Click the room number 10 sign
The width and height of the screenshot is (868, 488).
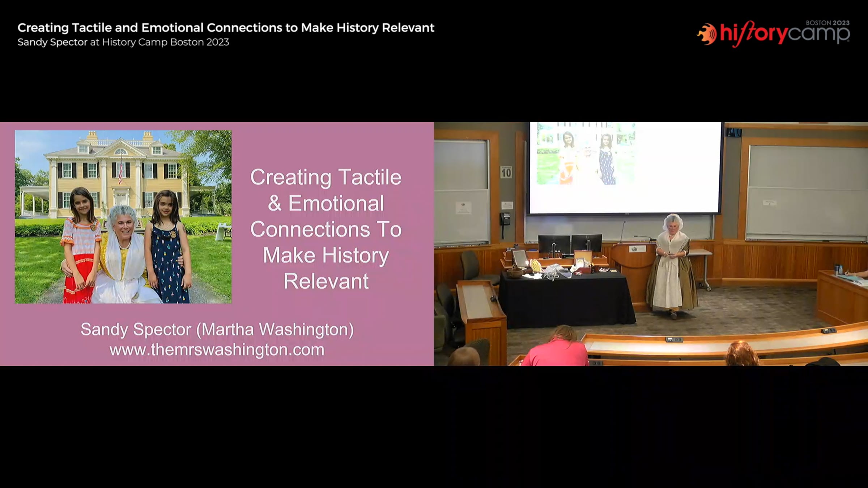point(506,172)
